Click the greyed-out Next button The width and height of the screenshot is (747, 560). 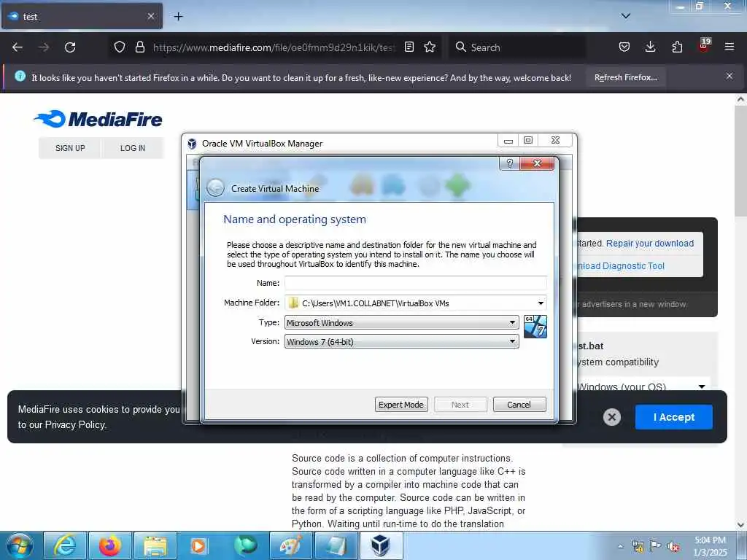(460, 404)
